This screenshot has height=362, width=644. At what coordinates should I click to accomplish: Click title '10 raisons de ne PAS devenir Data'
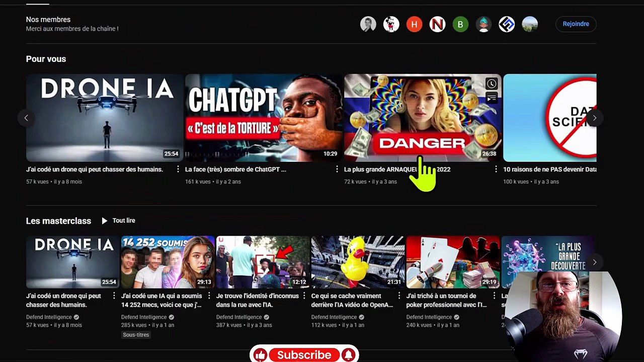click(550, 169)
